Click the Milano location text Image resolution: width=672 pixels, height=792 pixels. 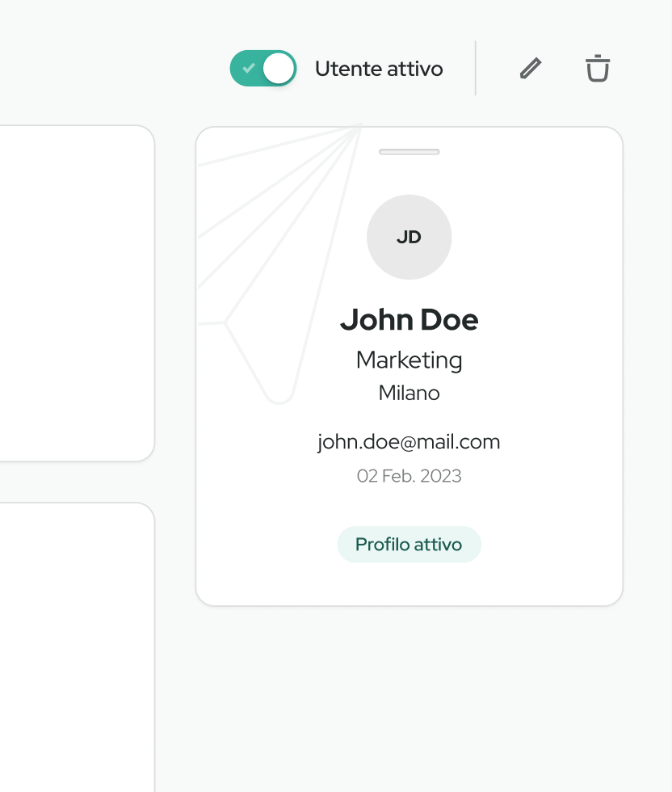409,394
